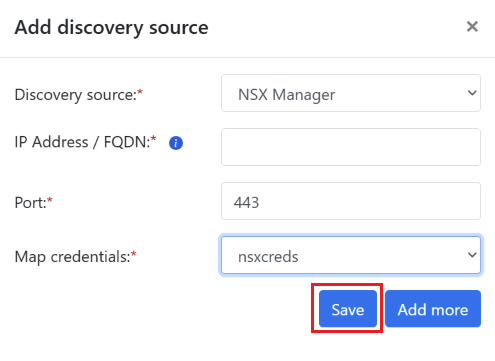Image resolution: width=495 pixels, height=361 pixels.
Task: Select the NSX Manager value text
Action: point(287,95)
